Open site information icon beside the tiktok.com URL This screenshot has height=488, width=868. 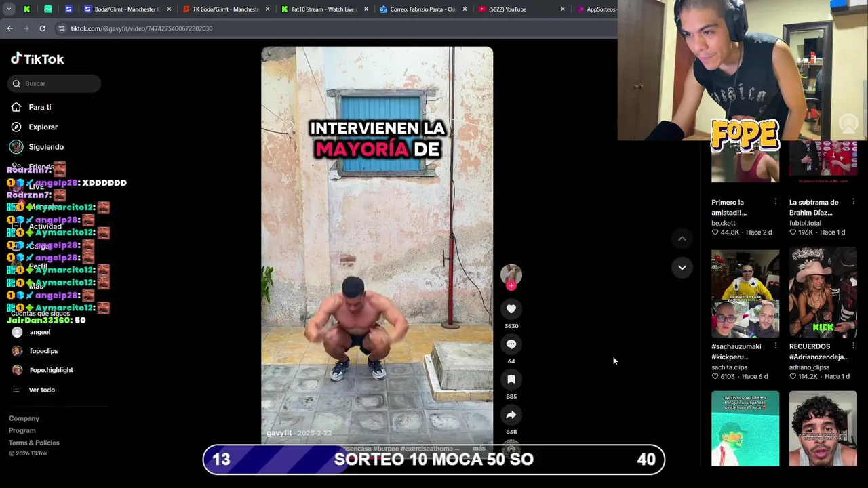click(x=62, y=28)
